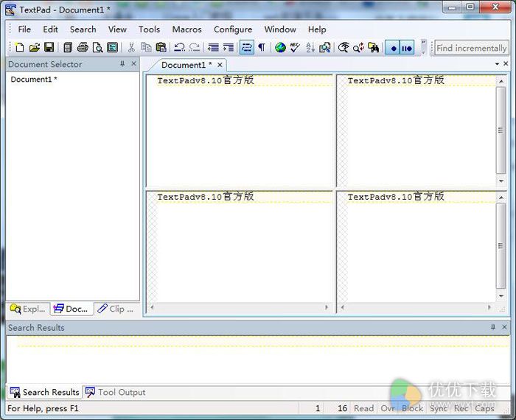The height and width of the screenshot is (420, 516).
Task: Expand the toolbar overflow chevron
Action: [x=424, y=48]
